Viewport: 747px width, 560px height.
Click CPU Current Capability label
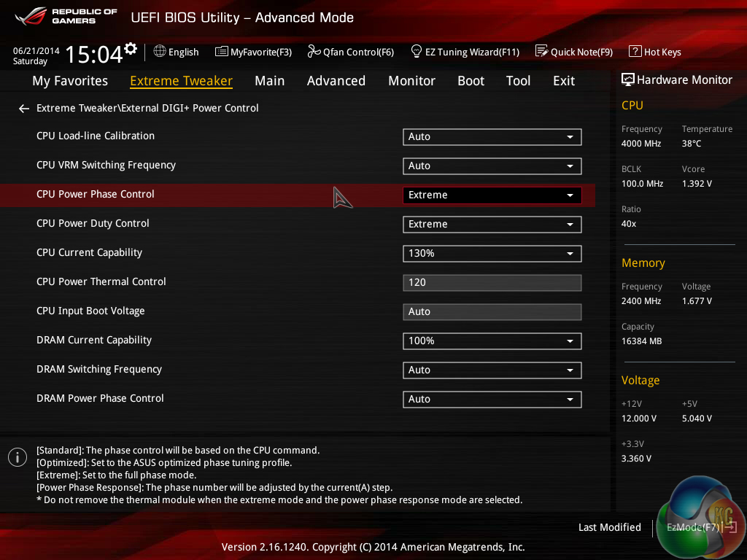click(89, 253)
